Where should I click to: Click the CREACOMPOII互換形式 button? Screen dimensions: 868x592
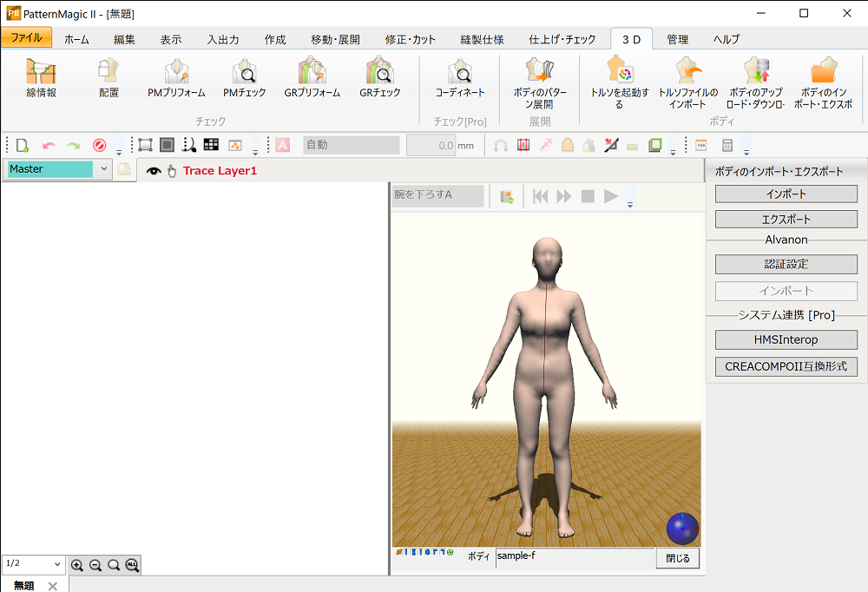[786, 366]
